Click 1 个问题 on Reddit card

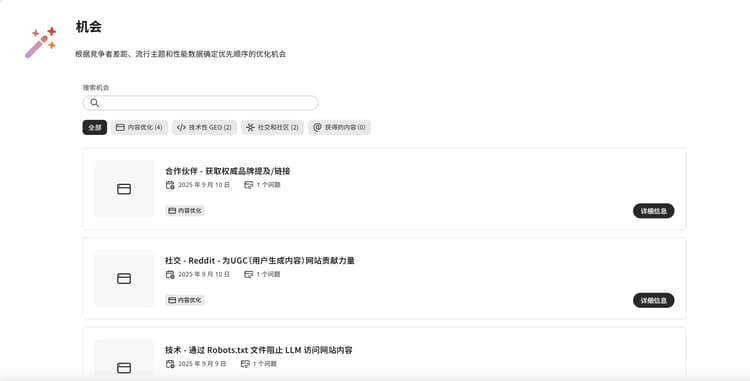pyautogui.click(x=268, y=274)
